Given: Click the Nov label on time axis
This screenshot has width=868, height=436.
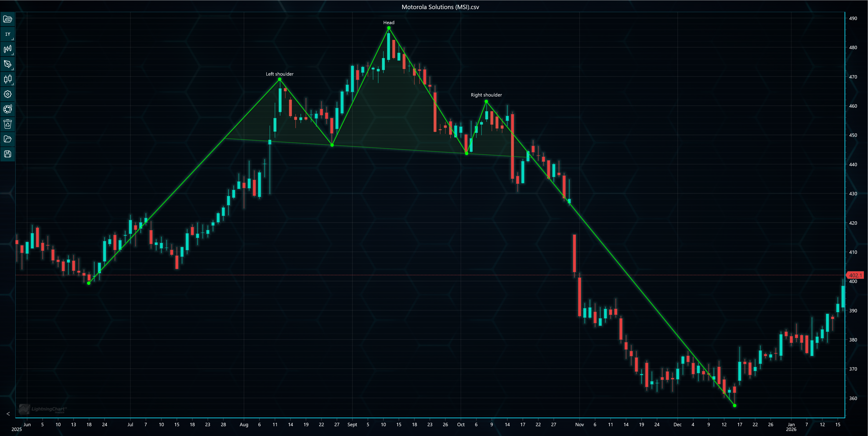Looking at the screenshot, I should 580,425.
